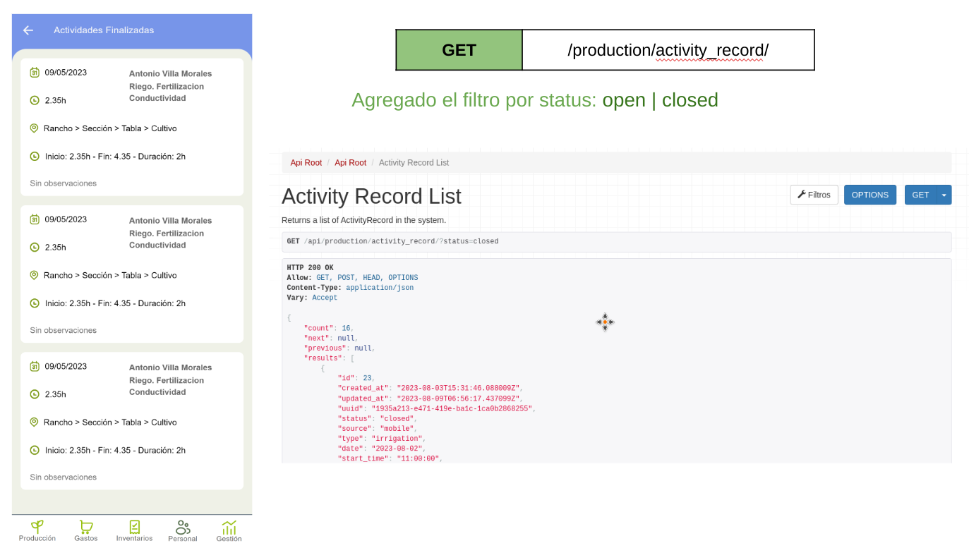Click the location pin icon in the third card
The width and height of the screenshot is (969, 560).
point(34,422)
